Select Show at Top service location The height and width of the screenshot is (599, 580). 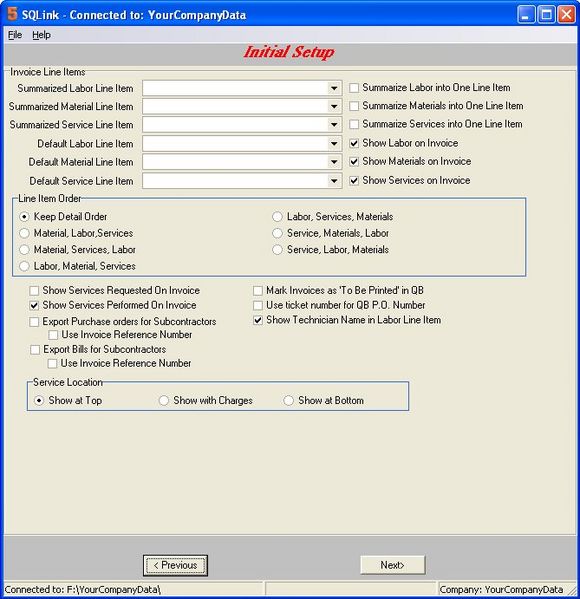pos(39,400)
